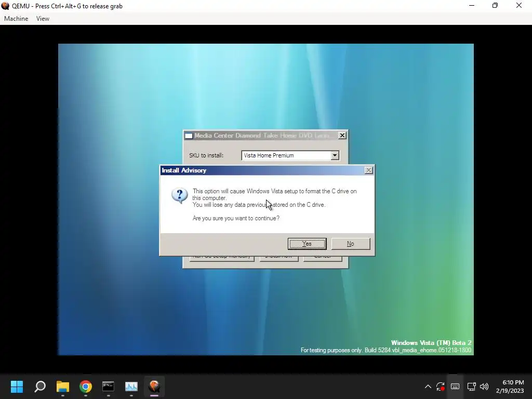The height and width of the screenshot is (399, 532).
Task: Close the Install Advisory dialog
Action: click(x=369, y=170)
